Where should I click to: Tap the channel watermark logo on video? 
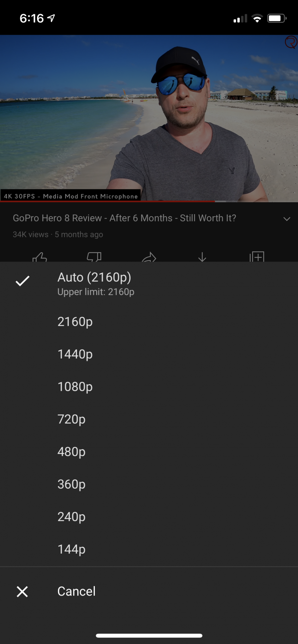pos(291,42)
